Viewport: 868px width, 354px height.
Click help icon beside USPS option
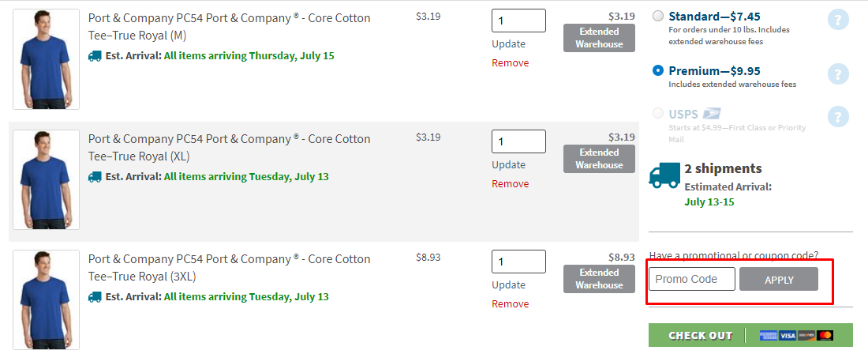coord(838,117)
